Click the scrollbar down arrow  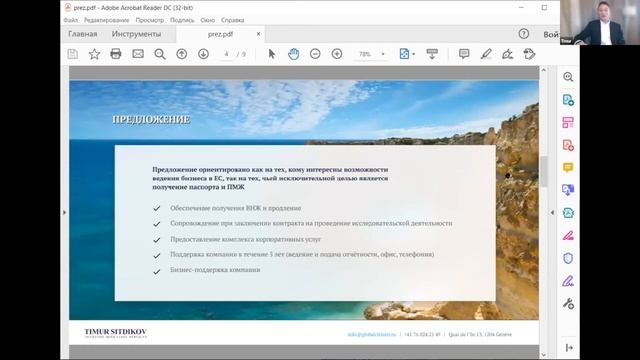pos(544,355)
